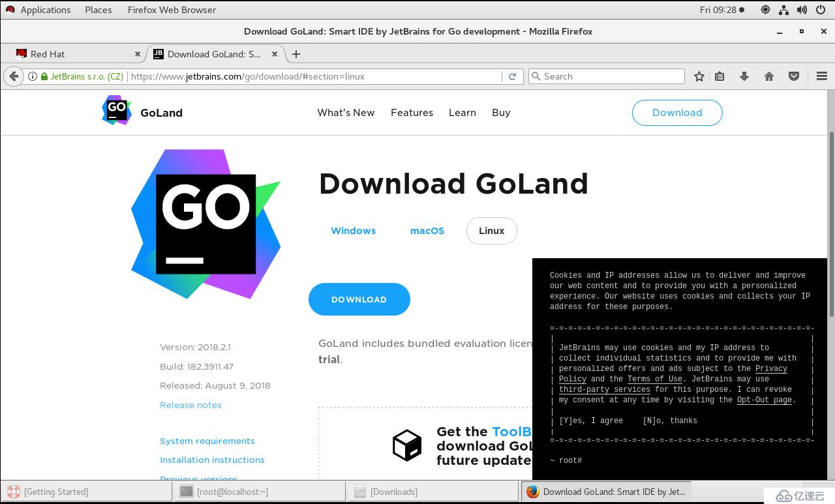Viewport: 835px width, 504px height.
Task: Go to home page via house icon
Action: click(769, 76)
